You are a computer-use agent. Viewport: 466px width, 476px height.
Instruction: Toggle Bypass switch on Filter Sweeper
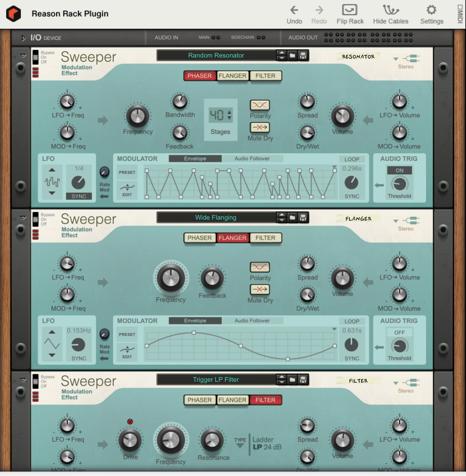36,381
